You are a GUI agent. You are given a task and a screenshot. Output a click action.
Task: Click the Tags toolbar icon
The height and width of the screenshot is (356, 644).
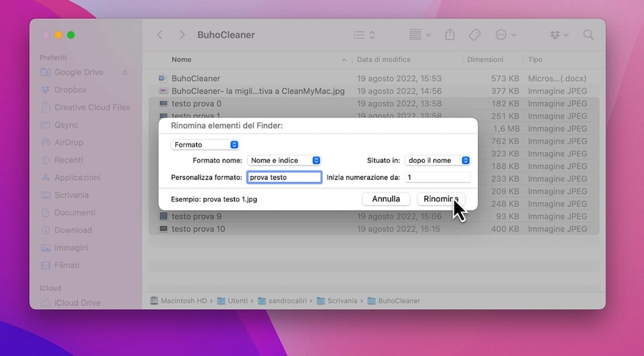pos(474,35)
